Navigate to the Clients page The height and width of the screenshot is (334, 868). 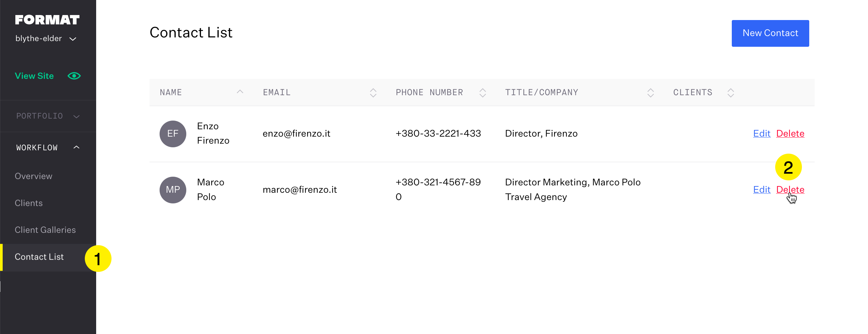29,203
